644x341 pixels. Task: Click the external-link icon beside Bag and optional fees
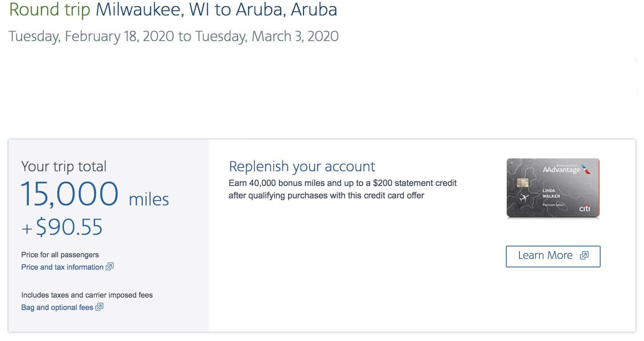click(99, 307)
